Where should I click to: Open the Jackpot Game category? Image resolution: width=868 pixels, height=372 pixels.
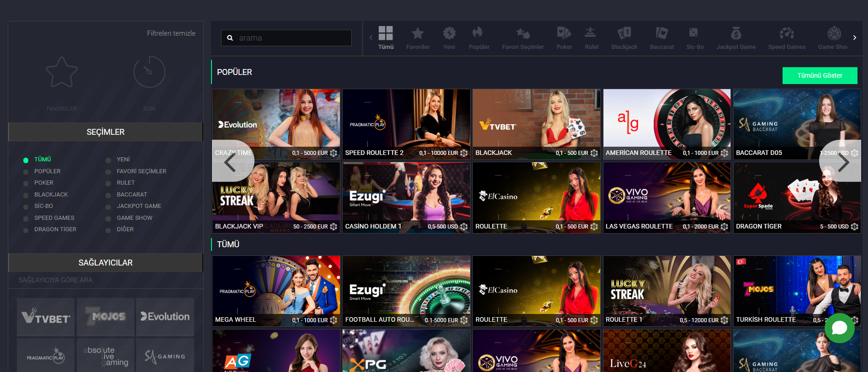[x=736, y=38]
